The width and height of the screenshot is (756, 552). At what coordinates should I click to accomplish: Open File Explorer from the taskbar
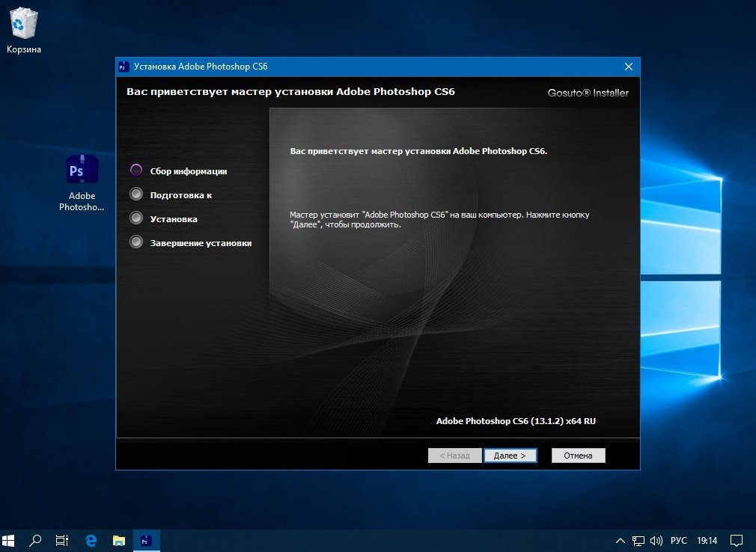[118, 541]
